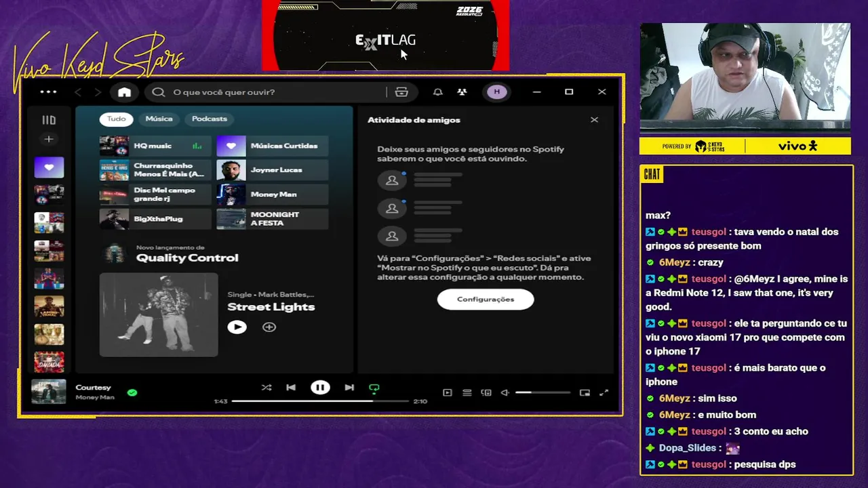Open the notifications bell
The width and height of the screenshot is (868, 488).
tap(438, 92)
